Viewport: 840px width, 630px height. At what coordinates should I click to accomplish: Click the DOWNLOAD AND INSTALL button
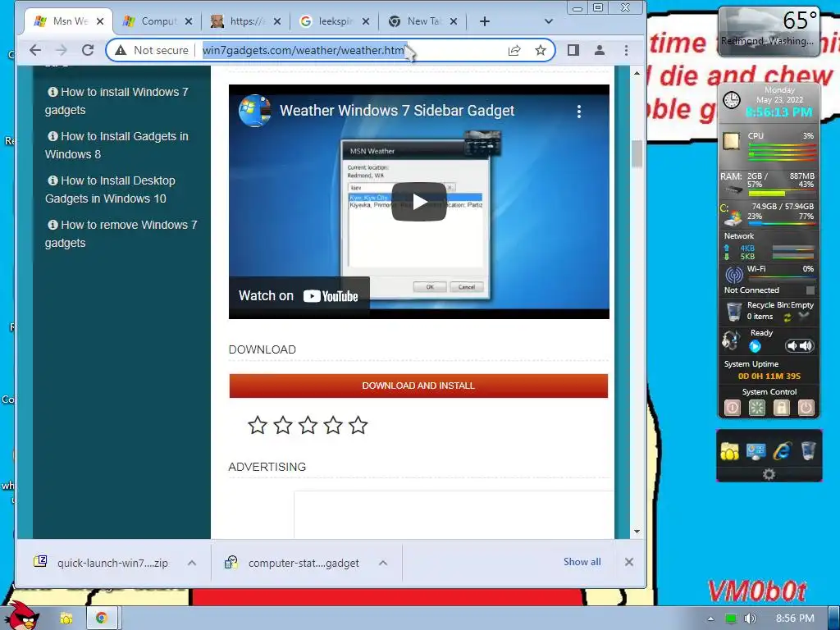pos(418,386)
